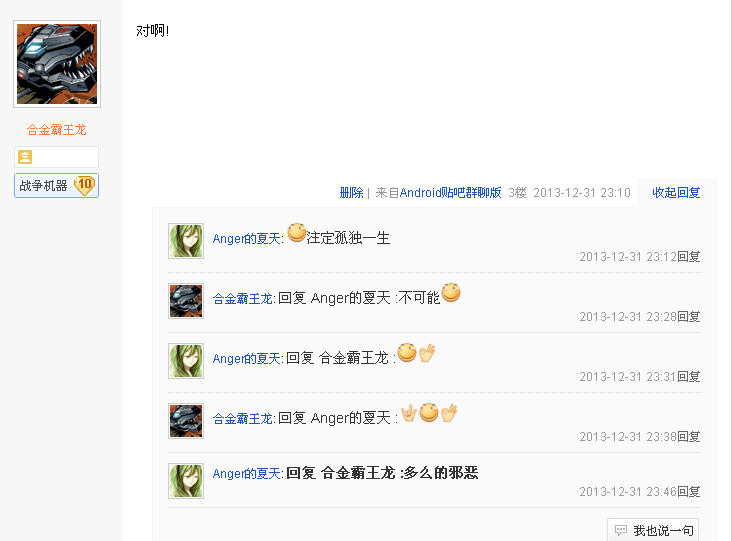Open the Android贴吧群聊版 source link
Screen dimensions: 732x541
(x=450, y=193)
